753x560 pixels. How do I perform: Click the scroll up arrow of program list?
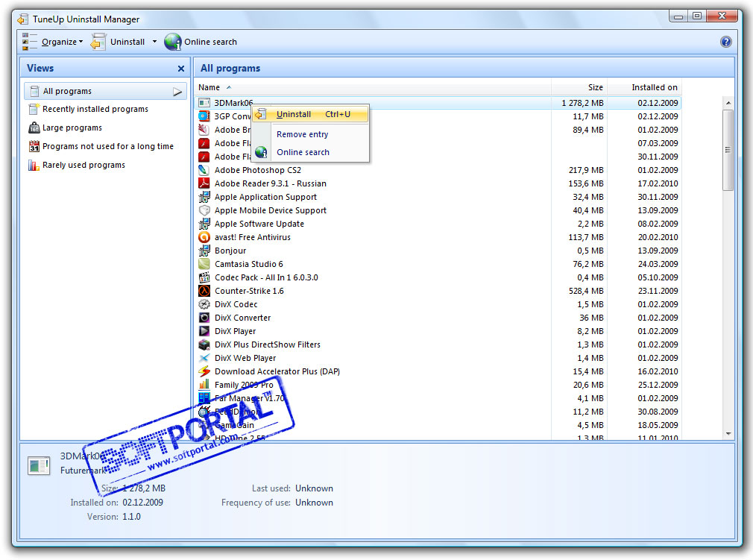click(x=728, y=103)
